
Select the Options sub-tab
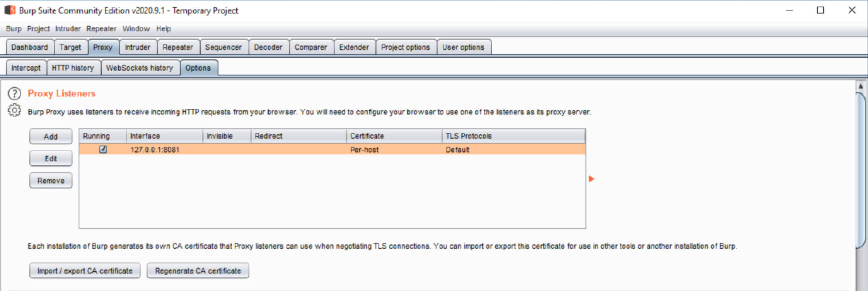tap(198, 68)
